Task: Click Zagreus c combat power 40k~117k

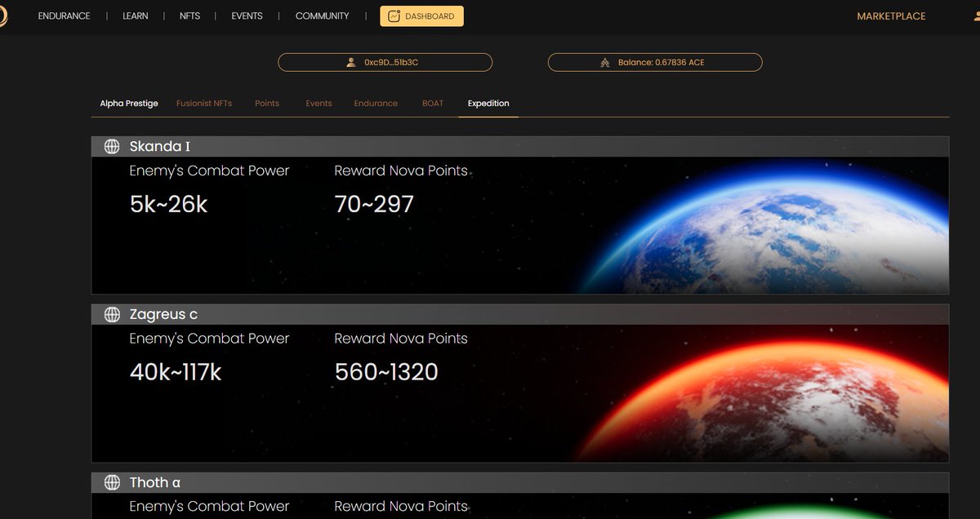Action: 176,372
